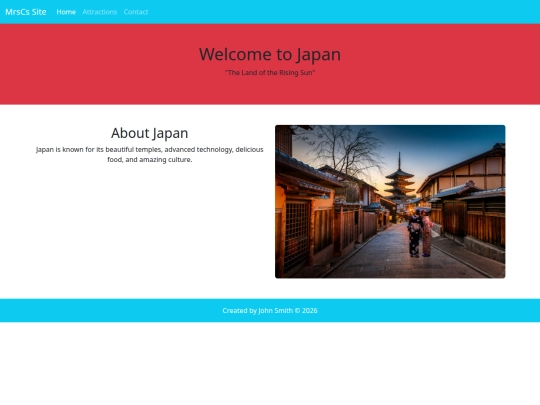Click "The Land of the Rising Sun" tagline

click(x=270, y=73)
